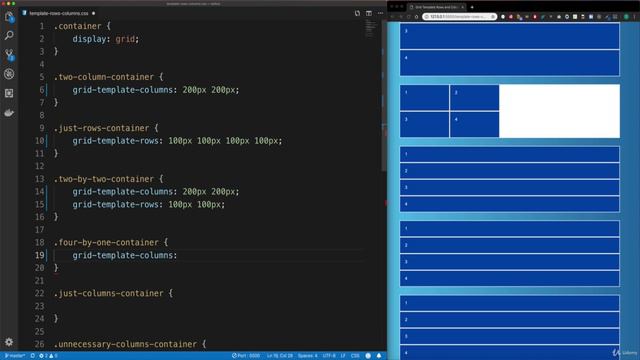Click the editor vertical scrollbar
The height and width of the screenshot is (360, 640).
coord(384,96)
